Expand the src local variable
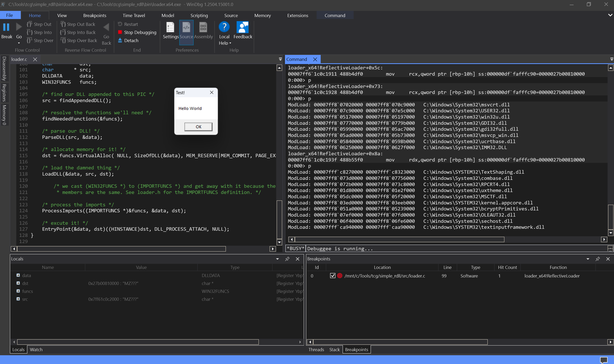 click(x=18, y=299)
